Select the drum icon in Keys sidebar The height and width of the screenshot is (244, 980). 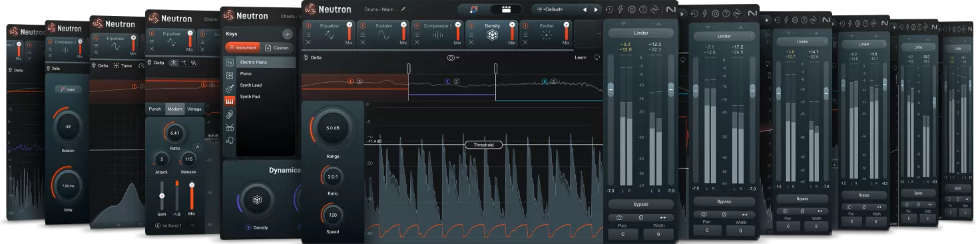pos(230,127)
